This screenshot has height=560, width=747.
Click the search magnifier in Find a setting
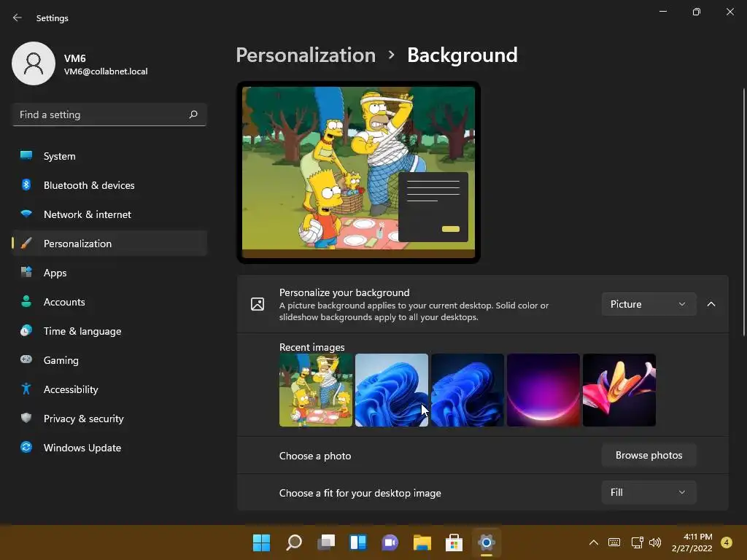tap(193, 114)
